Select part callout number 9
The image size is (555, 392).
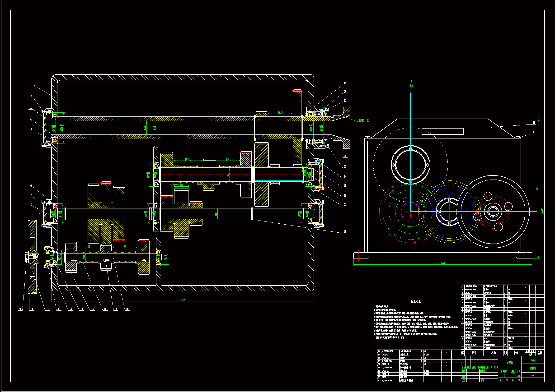20,309
